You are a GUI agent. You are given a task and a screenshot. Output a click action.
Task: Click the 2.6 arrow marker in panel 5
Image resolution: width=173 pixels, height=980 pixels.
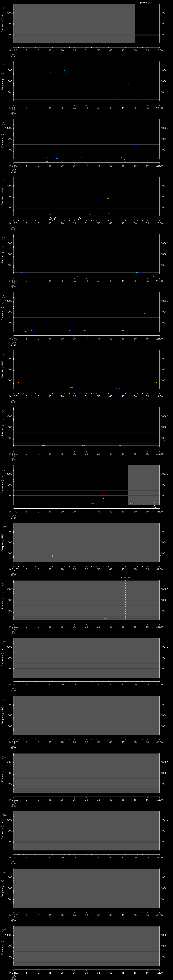pos(78,275)
